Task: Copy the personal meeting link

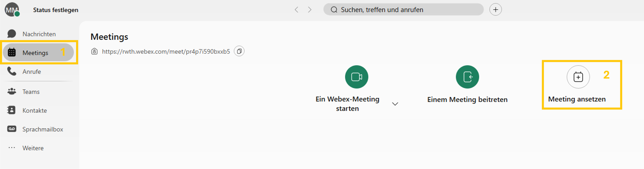Action: [x=239, y=51]
